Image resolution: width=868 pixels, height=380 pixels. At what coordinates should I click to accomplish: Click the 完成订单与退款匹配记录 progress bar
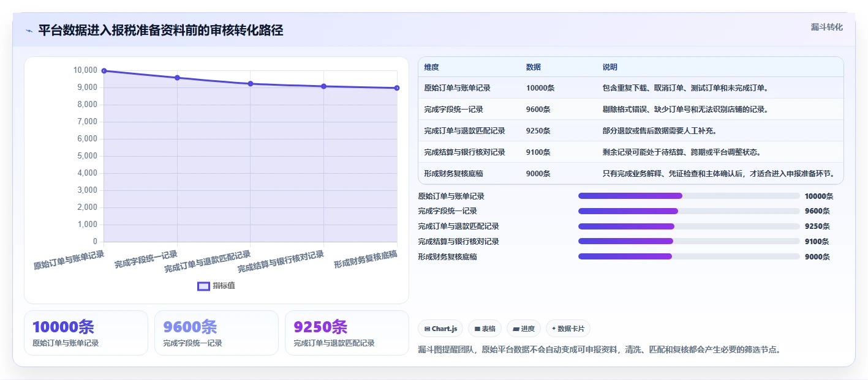[x=689, y=226]
